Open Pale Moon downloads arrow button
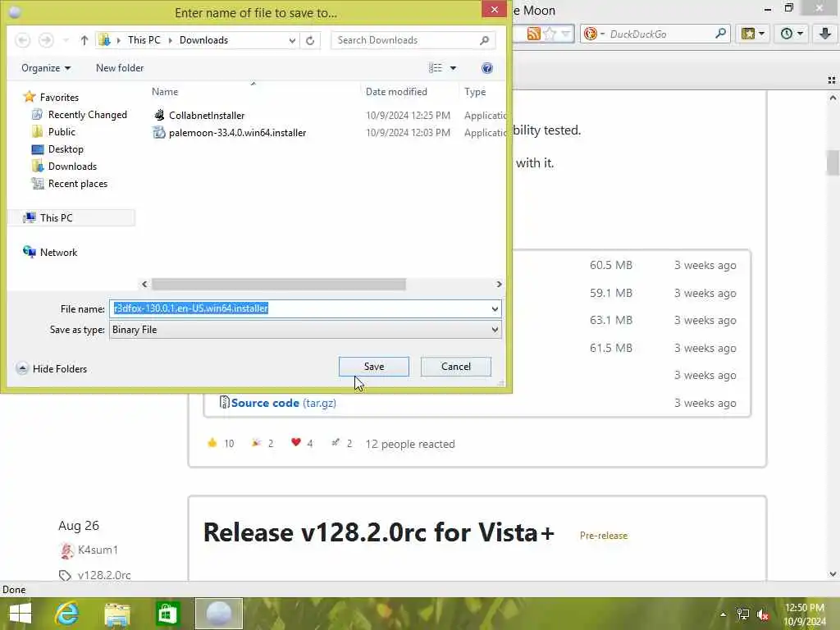The width and height of the screenshot is (840, 630). [x=825, y=34]
